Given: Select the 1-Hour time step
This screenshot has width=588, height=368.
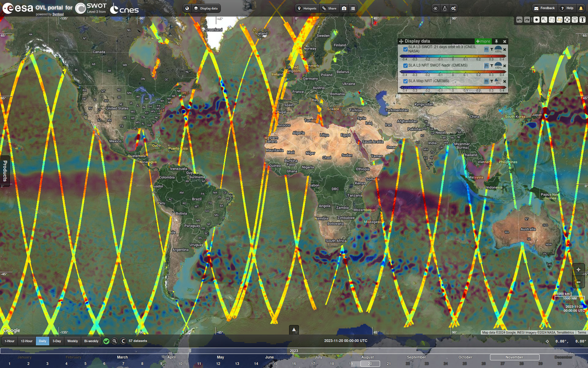Looking at the screenshot, I should pos(9,341).
